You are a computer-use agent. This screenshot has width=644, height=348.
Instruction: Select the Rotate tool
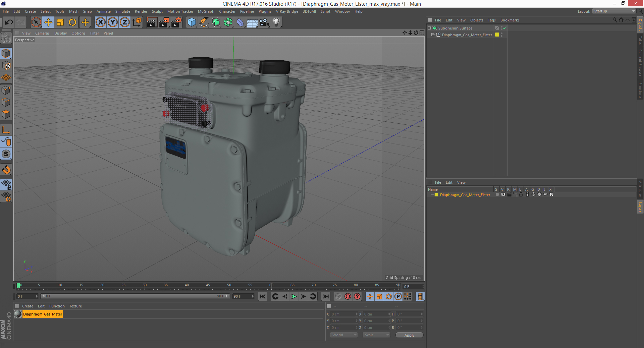click(72, 22)
